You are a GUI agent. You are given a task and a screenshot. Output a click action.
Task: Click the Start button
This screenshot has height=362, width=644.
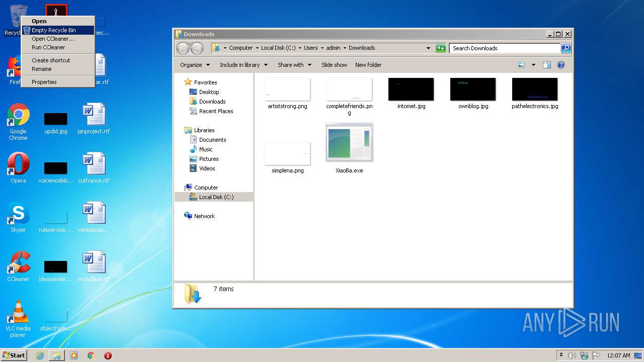[14, 355]
